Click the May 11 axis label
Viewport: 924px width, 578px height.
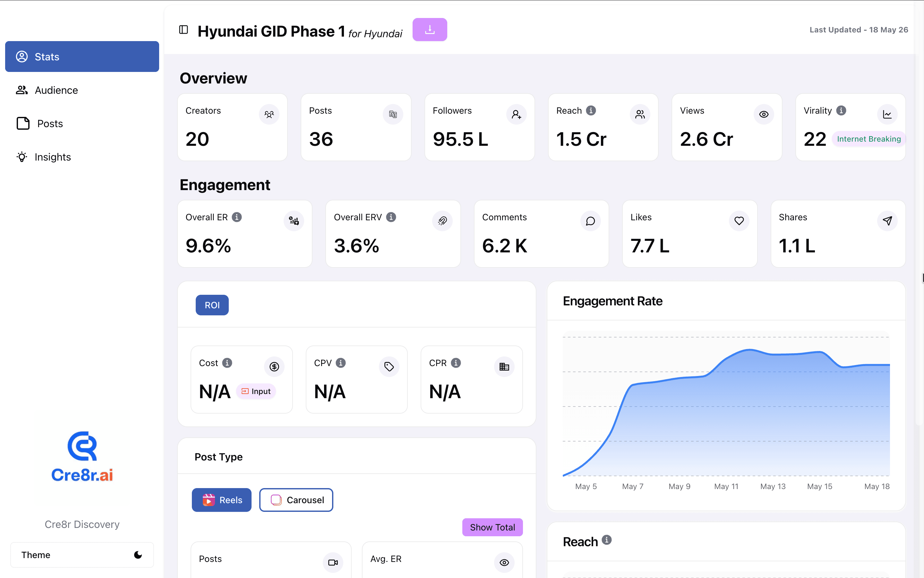(x=726, y=486)
